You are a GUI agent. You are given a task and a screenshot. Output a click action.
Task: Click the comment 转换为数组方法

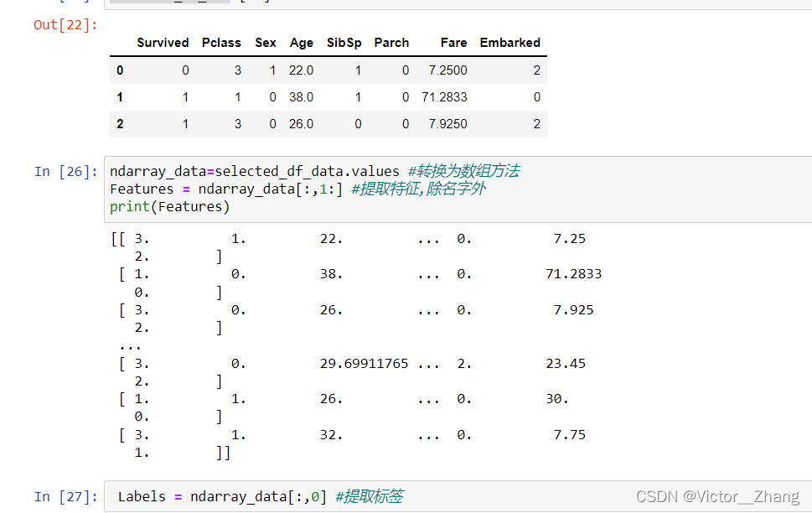click(x=464, y=171)
